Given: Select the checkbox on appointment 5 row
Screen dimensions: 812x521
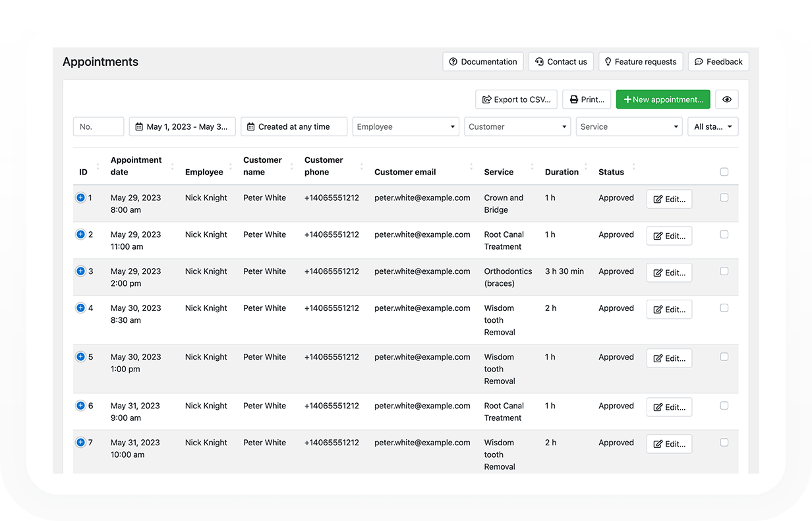Looking at the screenshot, I should tap(724, 357).
